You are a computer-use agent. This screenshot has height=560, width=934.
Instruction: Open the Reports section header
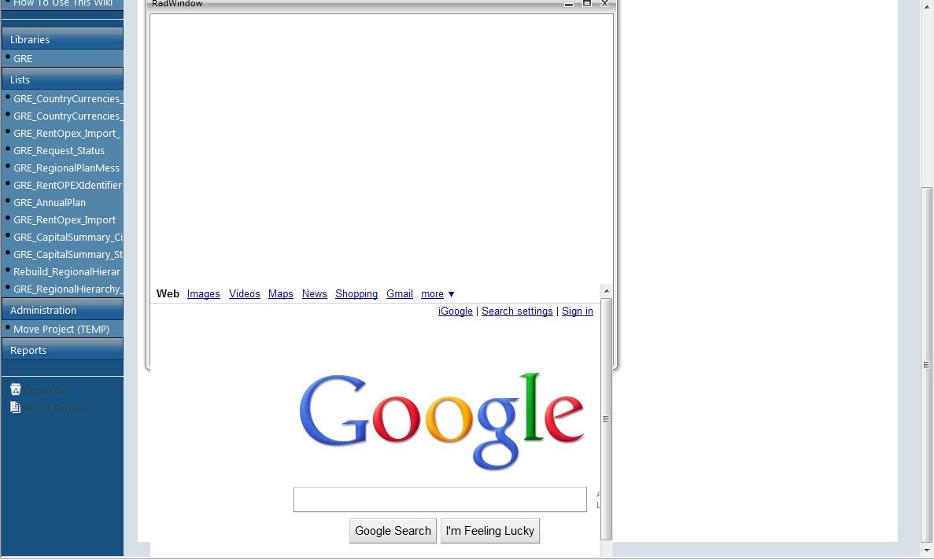[62, 350]
